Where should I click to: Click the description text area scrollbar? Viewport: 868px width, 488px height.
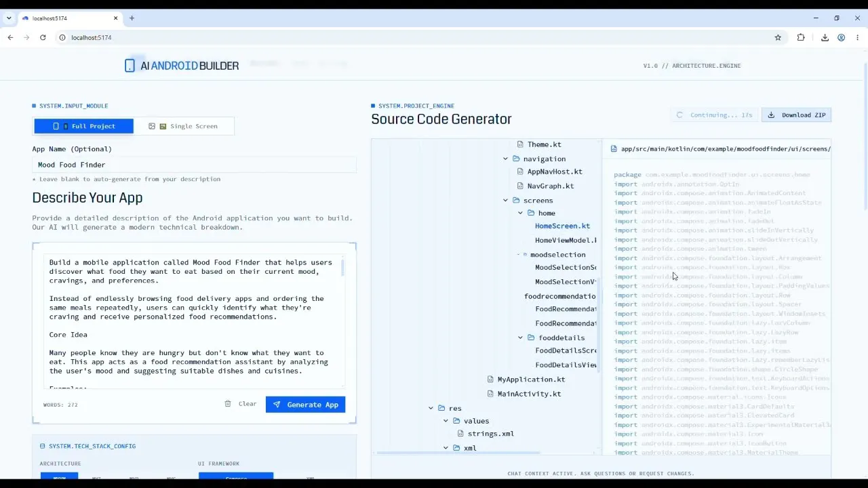[342, 266]
